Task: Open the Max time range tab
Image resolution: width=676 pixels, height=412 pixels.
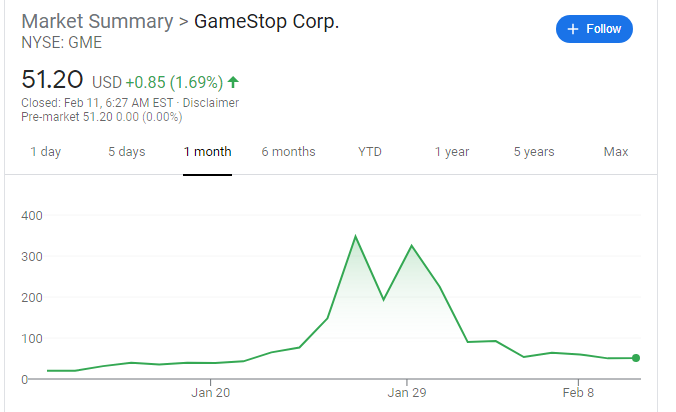Action: [x=616, y=152]
